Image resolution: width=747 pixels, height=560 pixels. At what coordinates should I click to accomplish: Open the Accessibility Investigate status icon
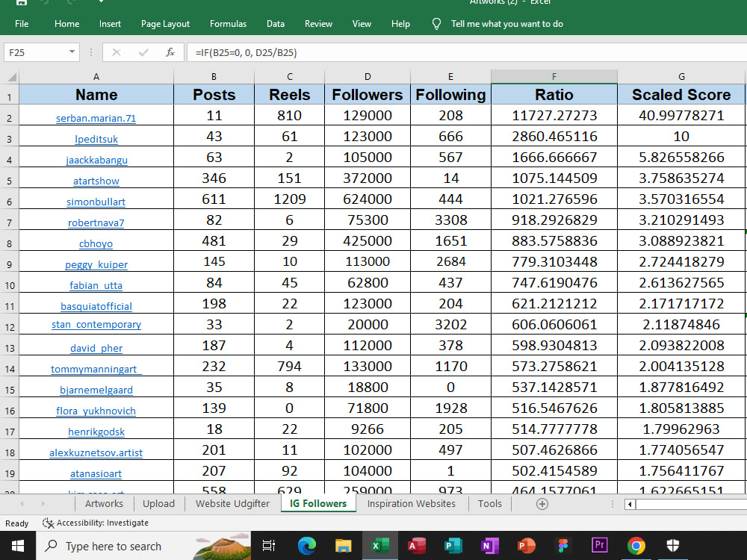(x=48, y=523)
